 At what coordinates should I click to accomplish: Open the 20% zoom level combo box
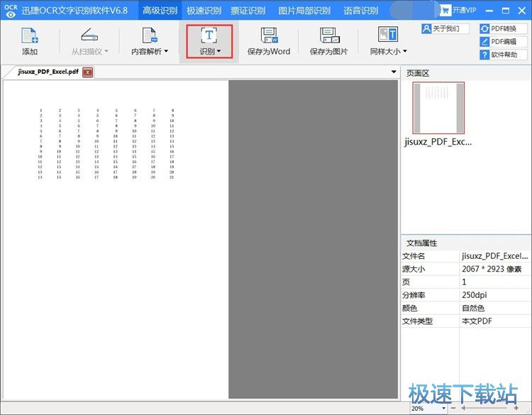click(x=428, y=408)
